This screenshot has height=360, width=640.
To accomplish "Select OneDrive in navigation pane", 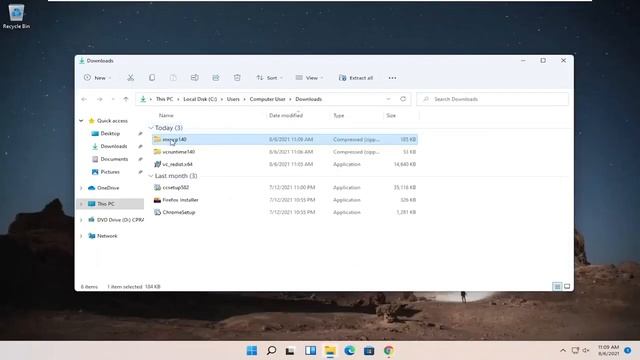I will [108, 188].
